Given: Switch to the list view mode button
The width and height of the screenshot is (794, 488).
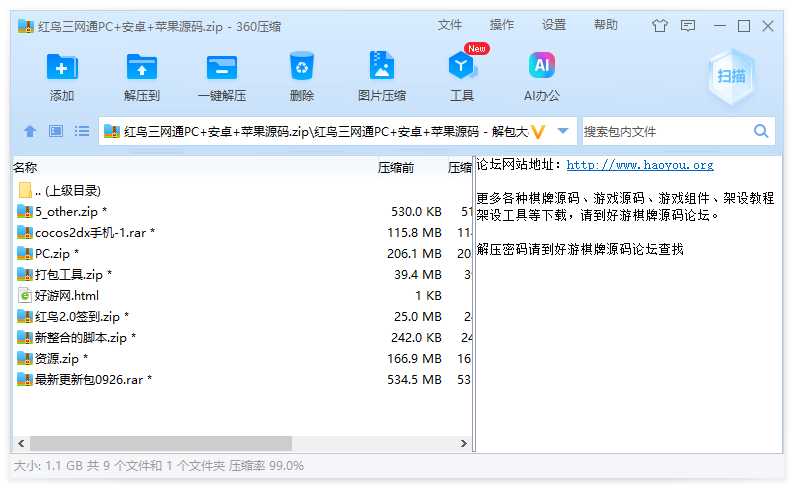Looking at the screenshot, I should point(82,132).
